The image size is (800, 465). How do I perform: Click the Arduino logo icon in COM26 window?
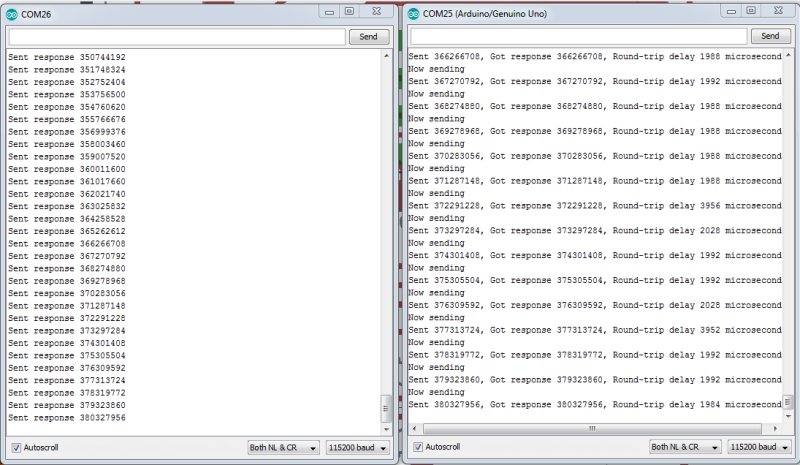point(11,14)
